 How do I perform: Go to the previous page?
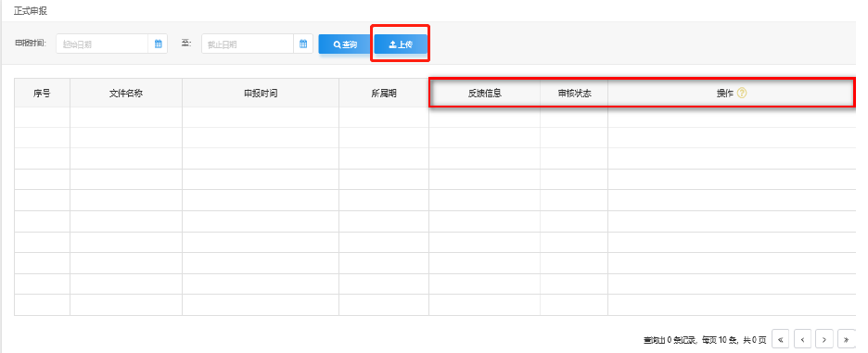[x=803, y=338]
